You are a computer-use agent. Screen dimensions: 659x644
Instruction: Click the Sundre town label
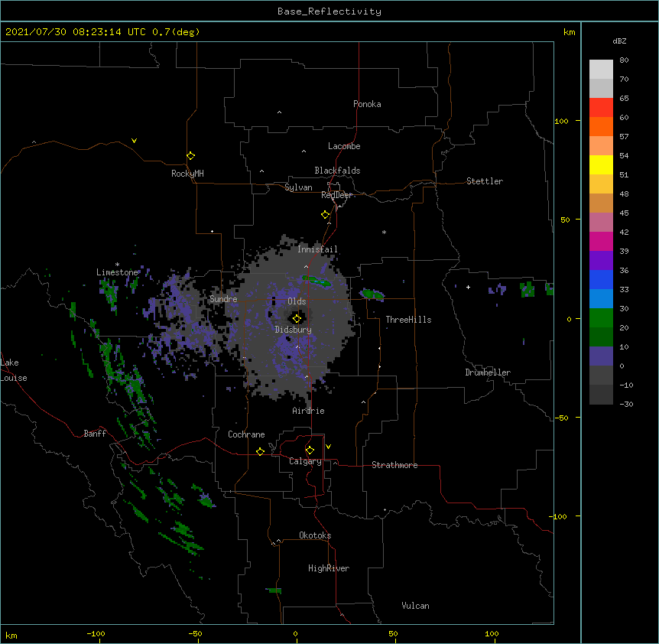point(223,299)
